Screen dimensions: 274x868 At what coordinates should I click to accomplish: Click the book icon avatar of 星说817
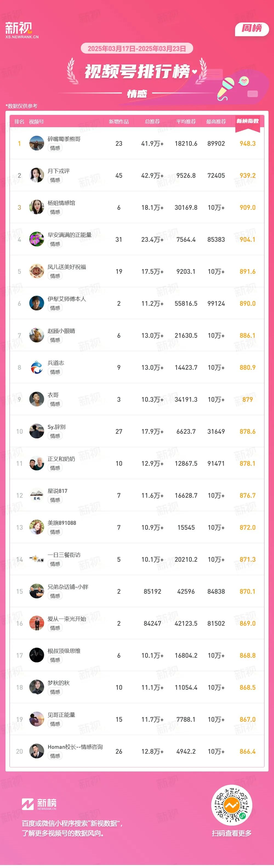click(x=37, y=495)
